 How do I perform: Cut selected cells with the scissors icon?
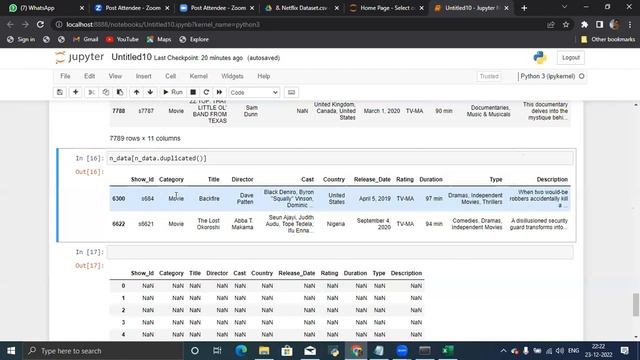tap(91, 92)
